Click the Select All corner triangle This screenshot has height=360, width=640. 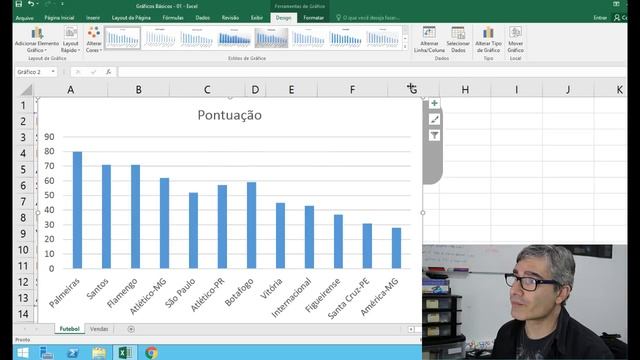27,89
